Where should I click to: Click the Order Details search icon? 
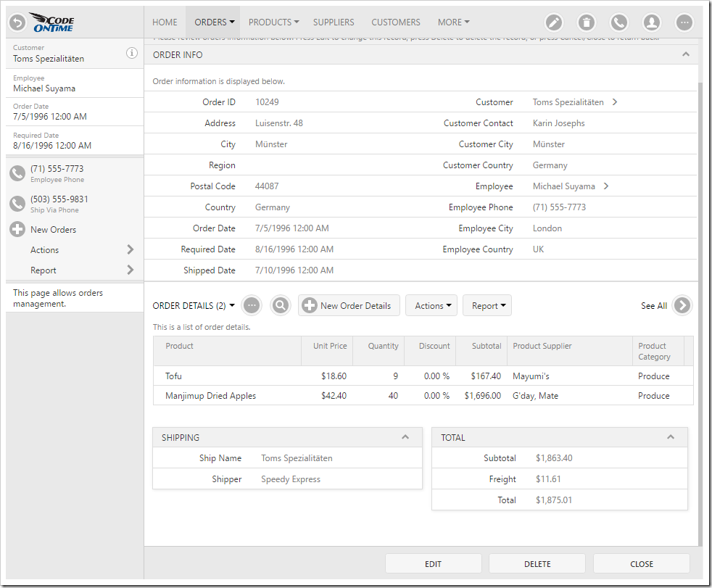(x=280, y=305)
